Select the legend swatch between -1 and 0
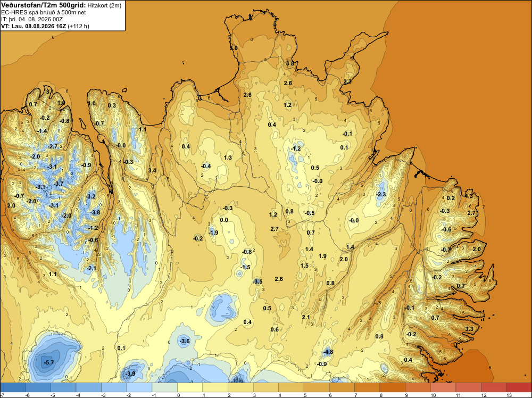The height and width of the screenshot is (398, 532). pos(164,387)
